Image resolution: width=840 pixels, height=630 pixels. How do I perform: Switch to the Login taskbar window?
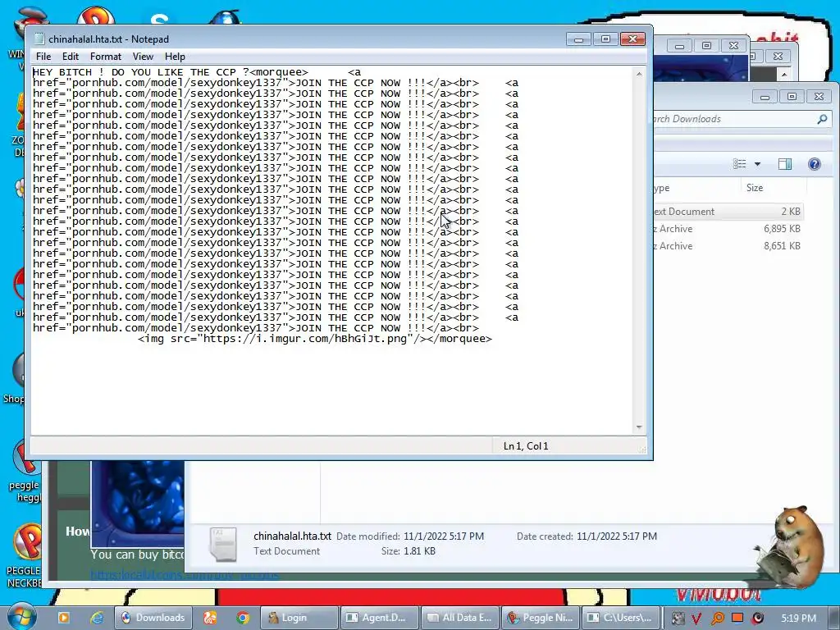pos(299,618)
